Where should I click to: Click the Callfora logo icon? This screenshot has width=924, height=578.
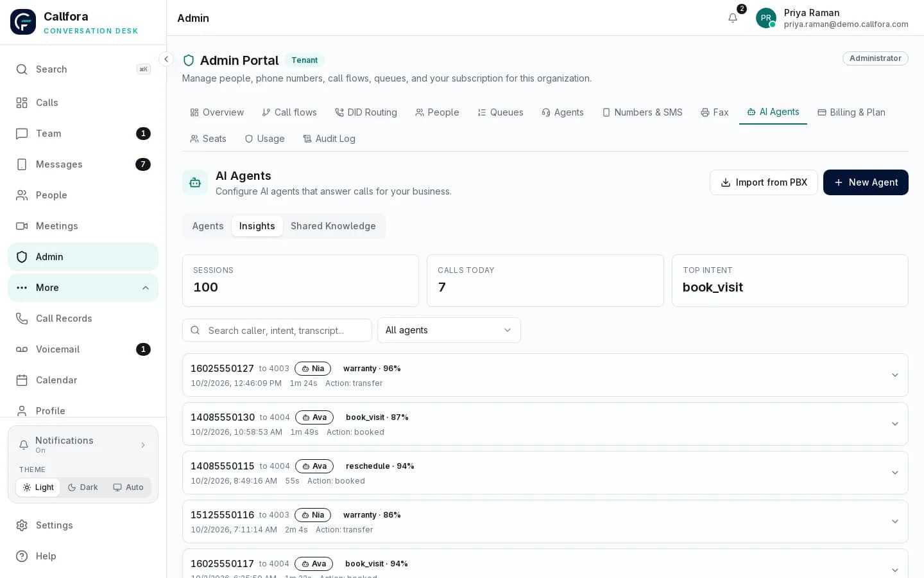[23, 22]
